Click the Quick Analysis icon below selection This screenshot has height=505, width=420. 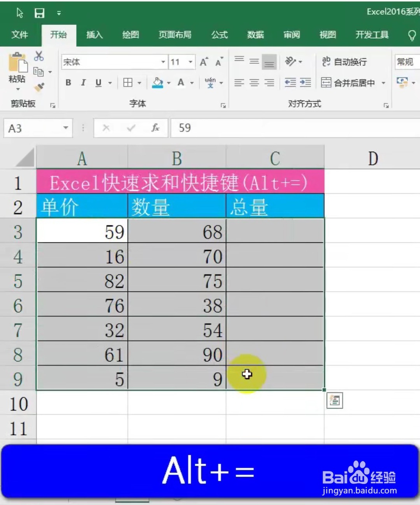tap(334, 401)
